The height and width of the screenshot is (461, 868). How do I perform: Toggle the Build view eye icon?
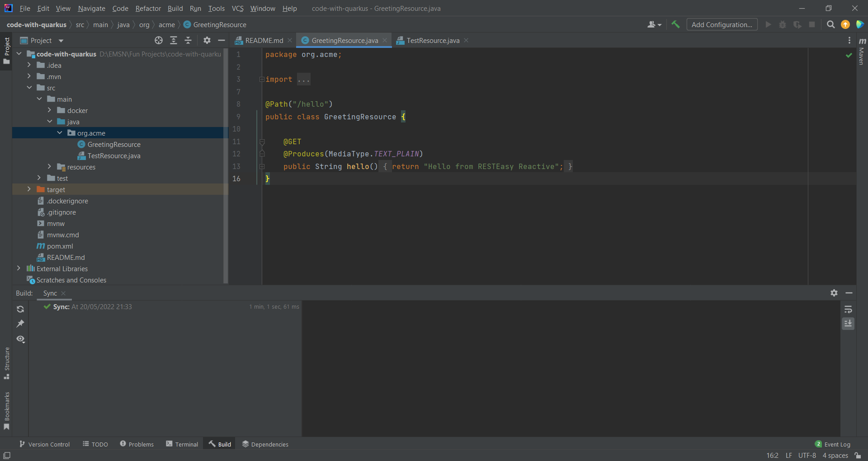click(x=20, y=339)
